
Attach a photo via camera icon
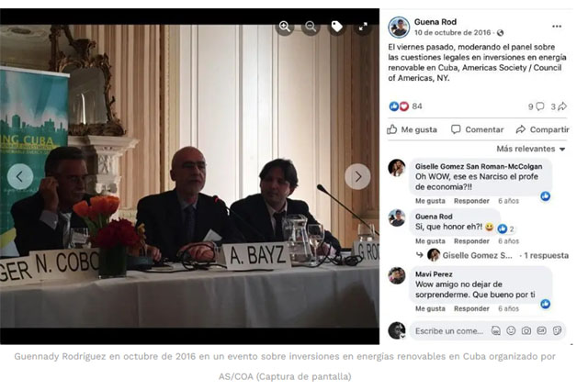[x=526, y=330]
